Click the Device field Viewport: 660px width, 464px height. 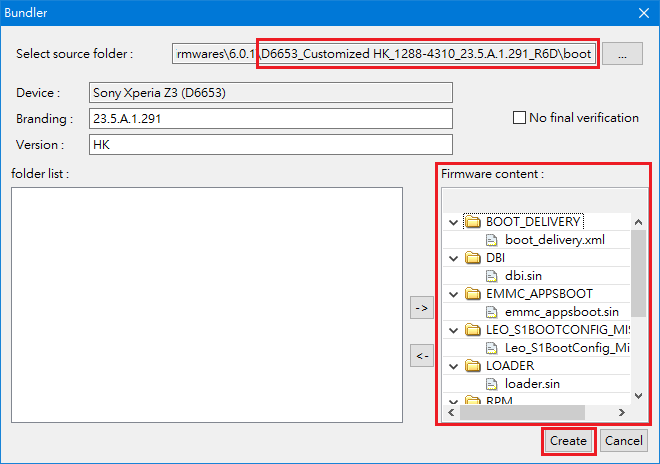pyautogui.click(x=271, y=93)
